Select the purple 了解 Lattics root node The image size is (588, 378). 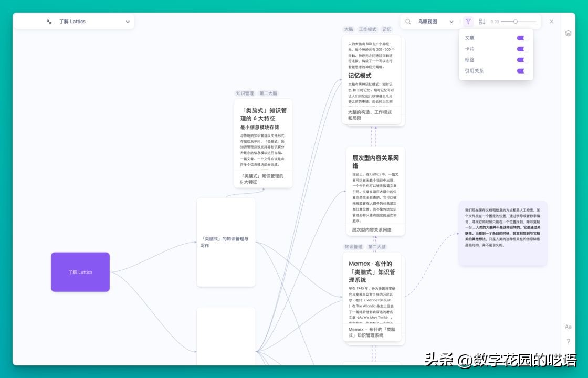(80, 272)
